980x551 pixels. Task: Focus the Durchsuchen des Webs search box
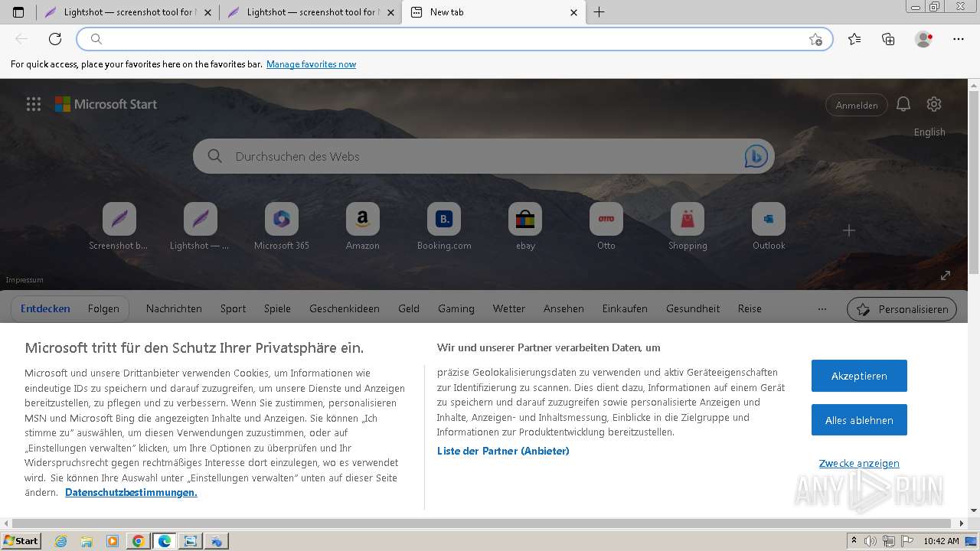(484, 156)
